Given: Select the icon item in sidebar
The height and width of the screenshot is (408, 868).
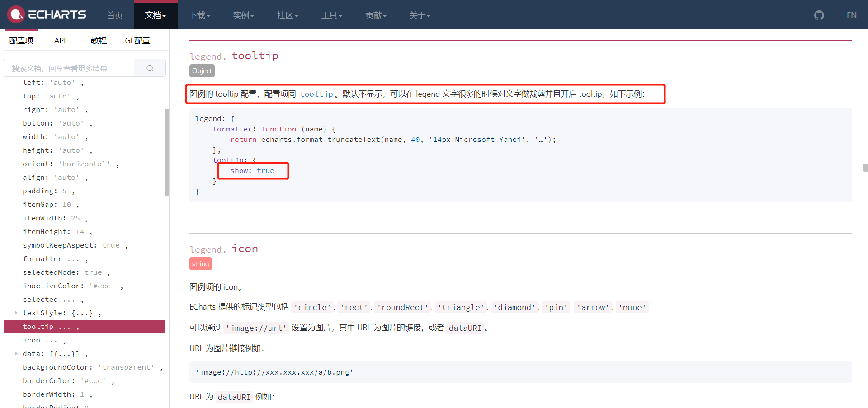Looking at the screenshot, I should click(45, 340).
